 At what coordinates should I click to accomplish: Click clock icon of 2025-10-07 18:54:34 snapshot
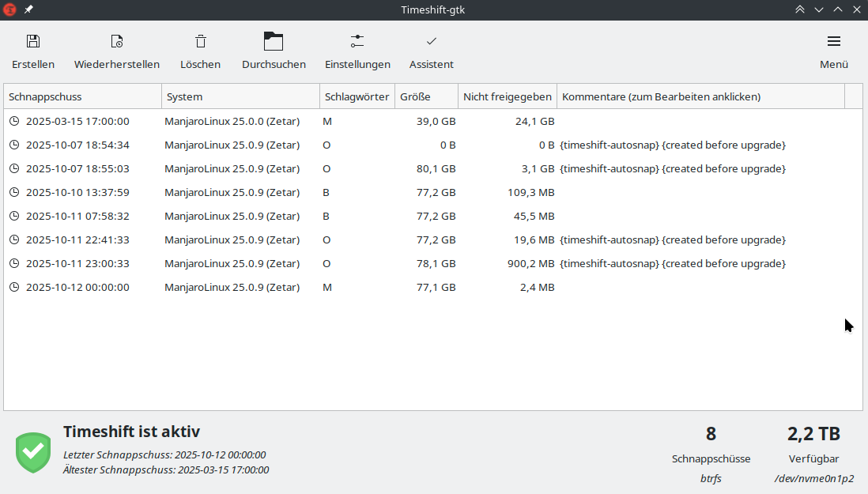click(14, 145)
